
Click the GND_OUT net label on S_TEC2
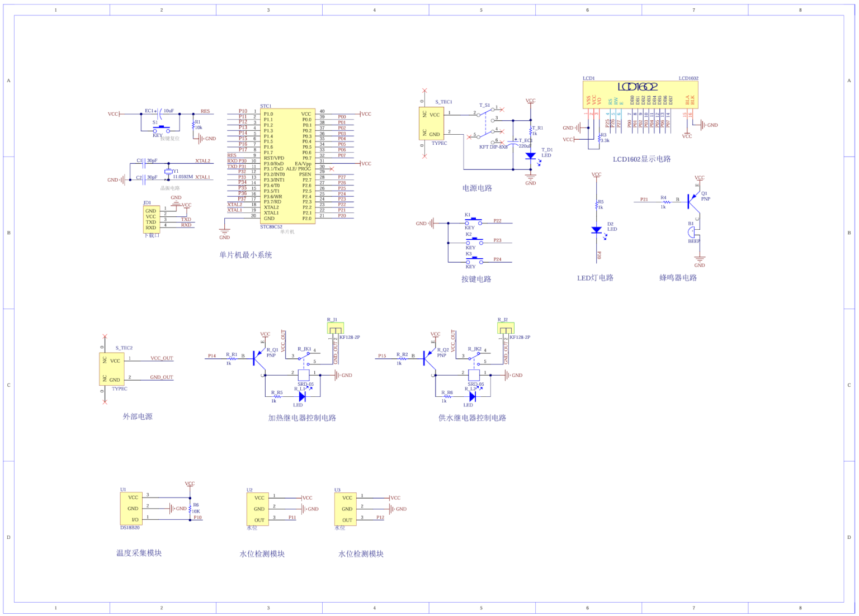(162, 377)
